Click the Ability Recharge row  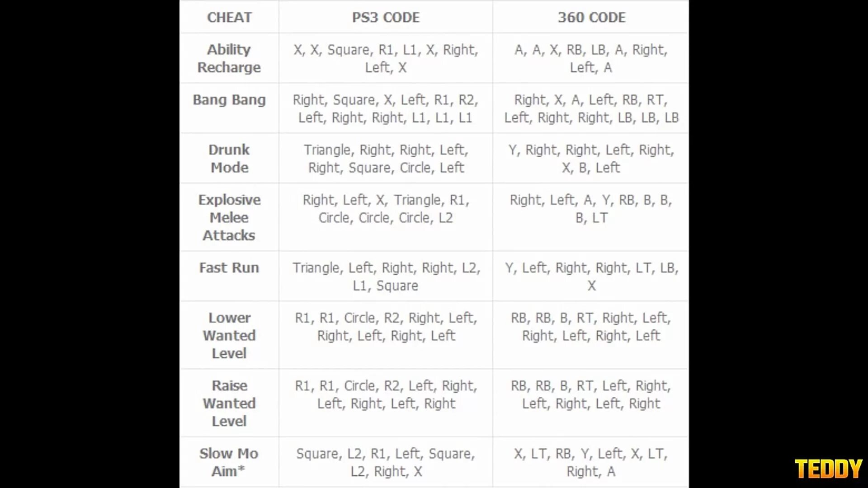point(434,58)
